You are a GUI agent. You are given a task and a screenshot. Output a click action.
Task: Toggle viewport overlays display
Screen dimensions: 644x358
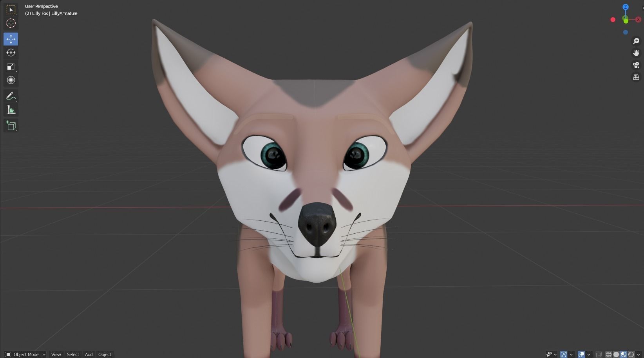tap(581, 354)
